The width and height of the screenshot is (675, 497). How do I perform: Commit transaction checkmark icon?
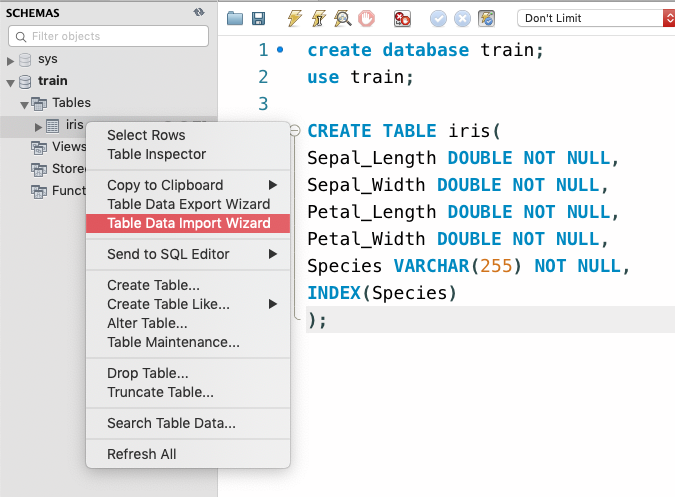[x=438, y=19]
